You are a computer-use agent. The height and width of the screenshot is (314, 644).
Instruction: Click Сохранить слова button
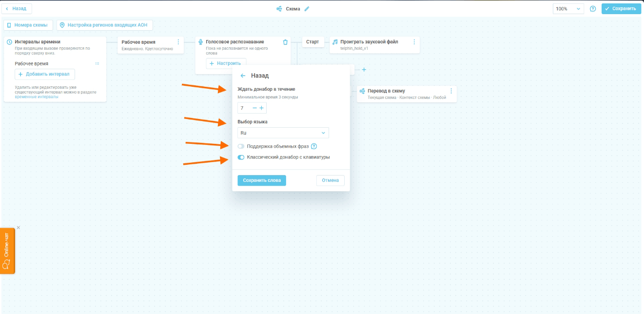262,180
